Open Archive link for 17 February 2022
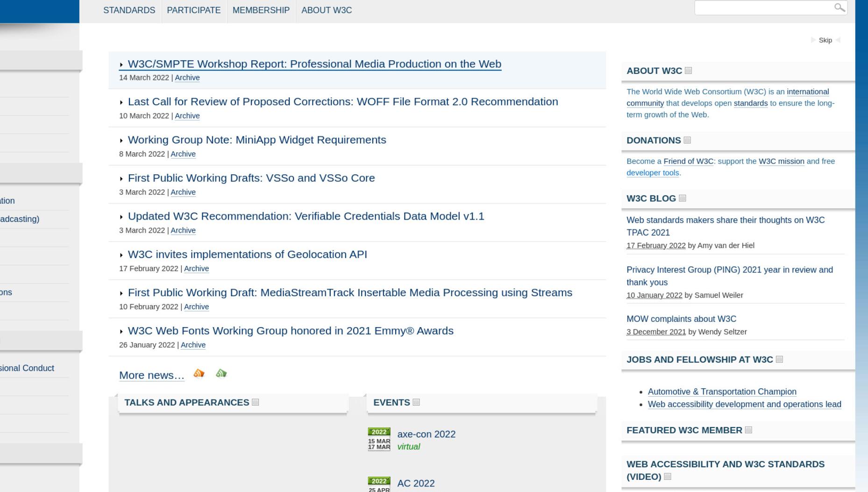868x492 pixels. point(196,269)
